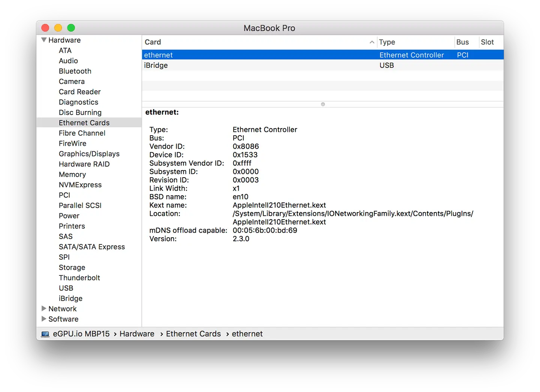
Task: Click the Kext name AppleIntelI210Ethernet.kext value
Action: point(279,205)
